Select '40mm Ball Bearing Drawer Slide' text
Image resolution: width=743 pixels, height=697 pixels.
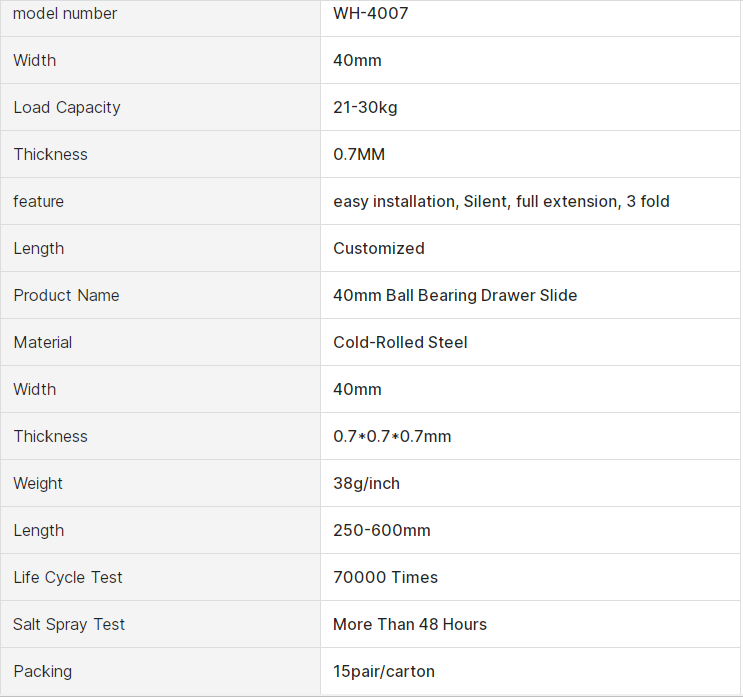pos(455,295)
